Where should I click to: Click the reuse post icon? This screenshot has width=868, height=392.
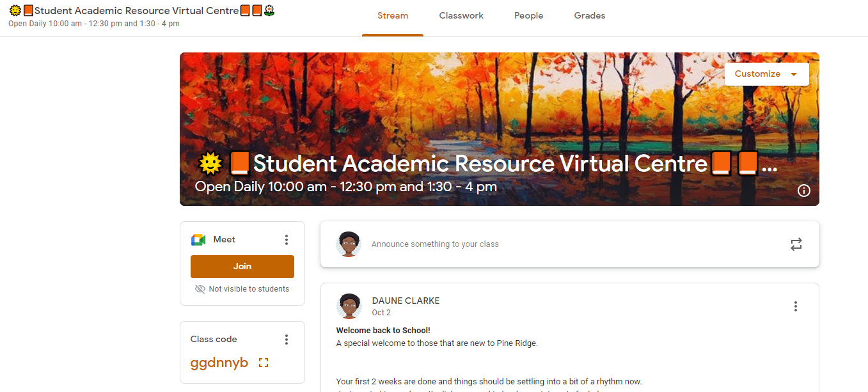(796, 244)
